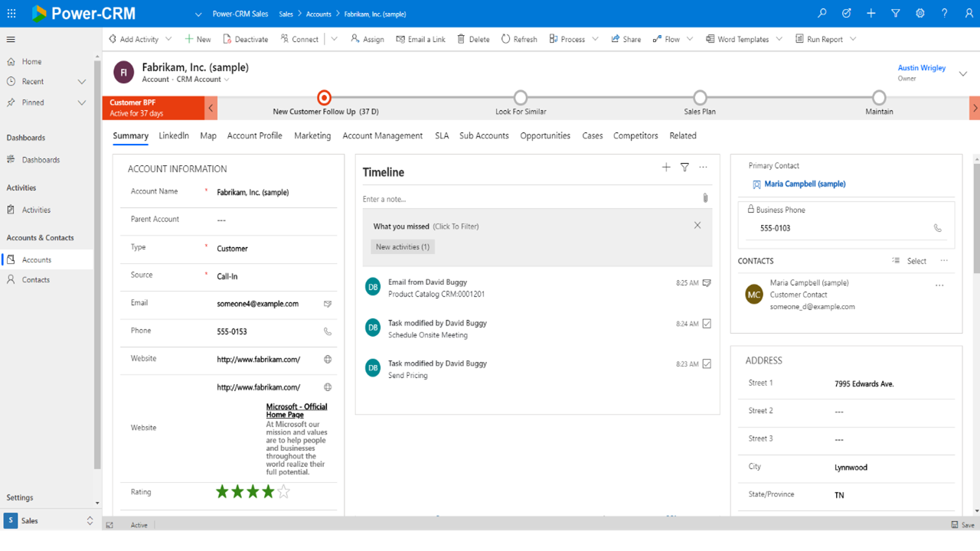This screenshot has height=551, width=980.
Task: Click the Save button in status bar
Action: [x=963, y=525]
